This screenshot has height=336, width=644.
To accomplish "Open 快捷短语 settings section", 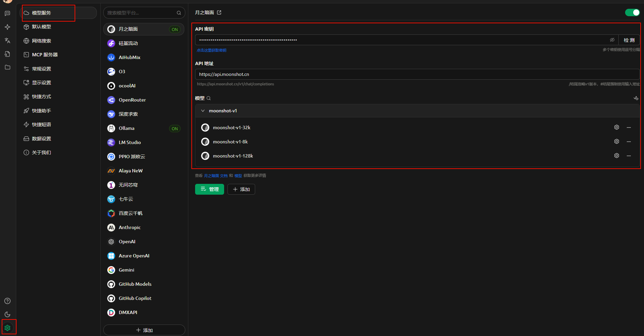I will 58,124.
